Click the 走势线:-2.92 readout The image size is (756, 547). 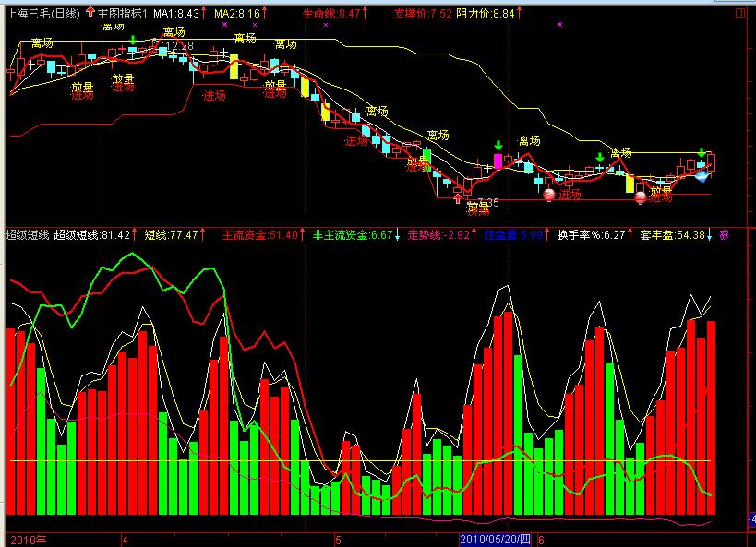coord(438,234)
